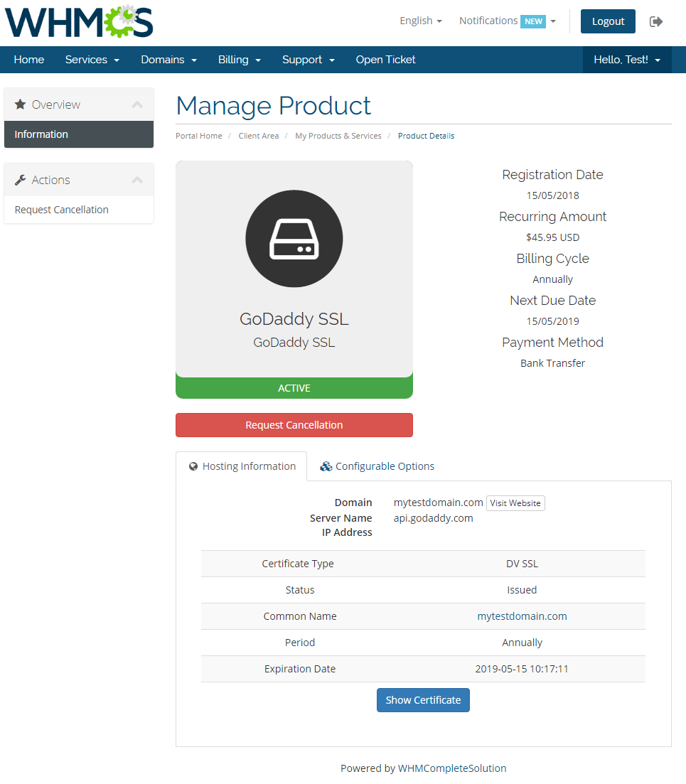This screenshot has width=686, height=784.
Task: Click the Logout button
Action: [x=608, y=21]
